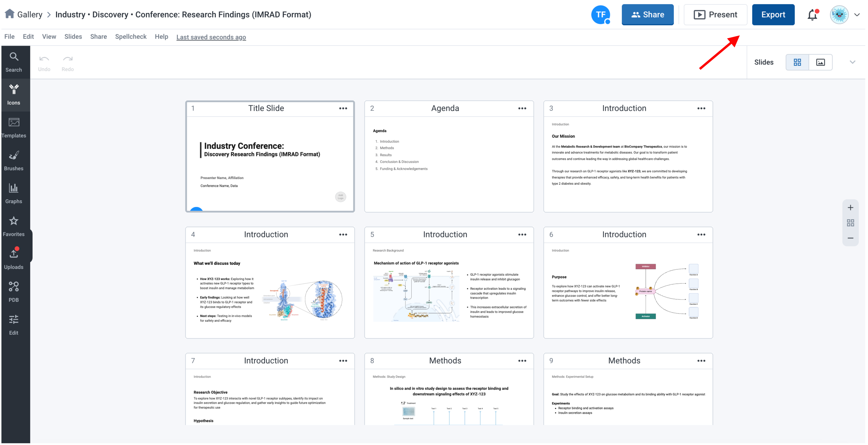Open the Icons panel in sidebar

click(14, 95)
